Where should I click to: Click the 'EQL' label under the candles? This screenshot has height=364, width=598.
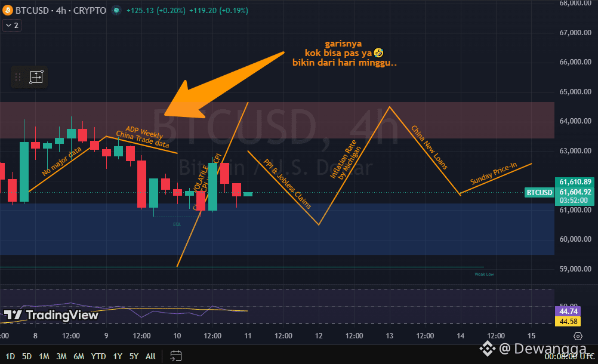click(177, 224)
